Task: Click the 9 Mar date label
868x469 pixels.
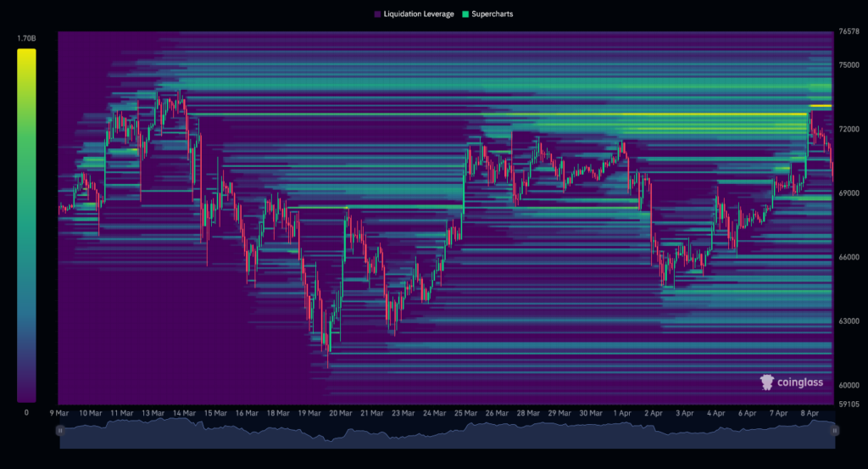Action: point(59,413)
